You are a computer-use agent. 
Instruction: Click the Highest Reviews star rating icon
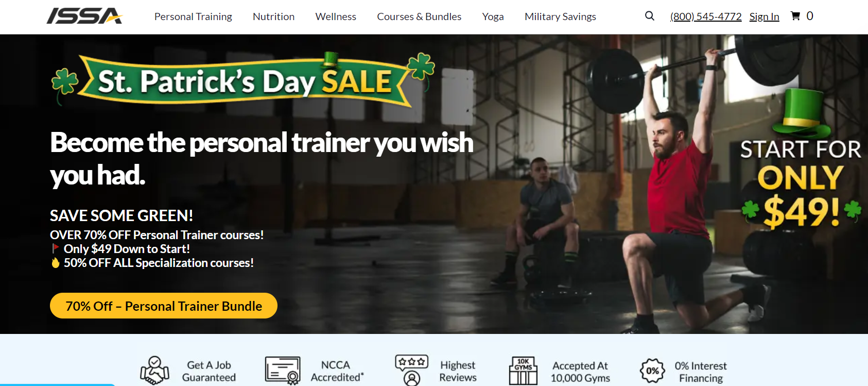411,371
